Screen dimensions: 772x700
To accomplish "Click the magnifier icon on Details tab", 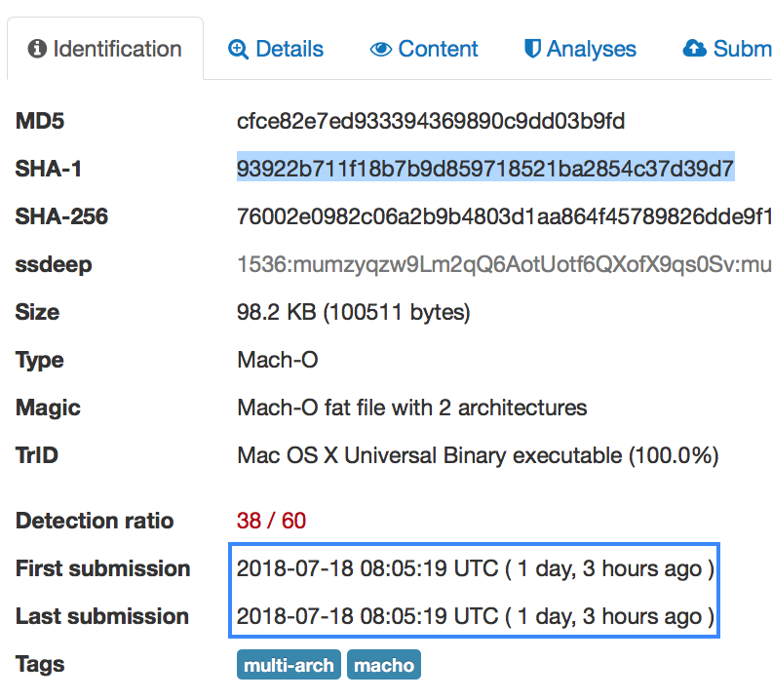I will (238, 49).
